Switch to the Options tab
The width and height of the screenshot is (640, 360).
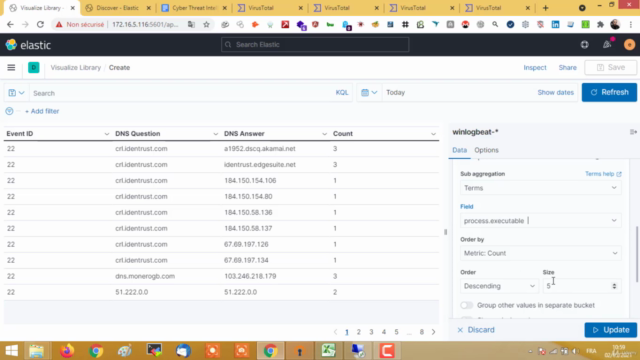pos(486,150)
